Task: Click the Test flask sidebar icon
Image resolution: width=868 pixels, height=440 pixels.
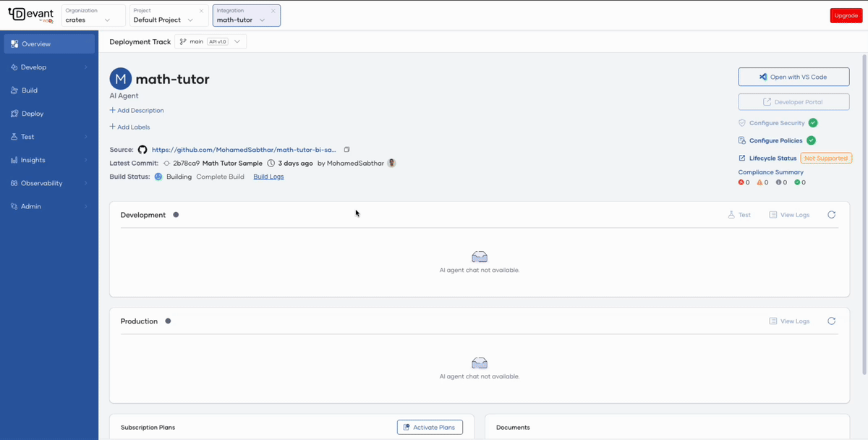Action: click(14, 137)
